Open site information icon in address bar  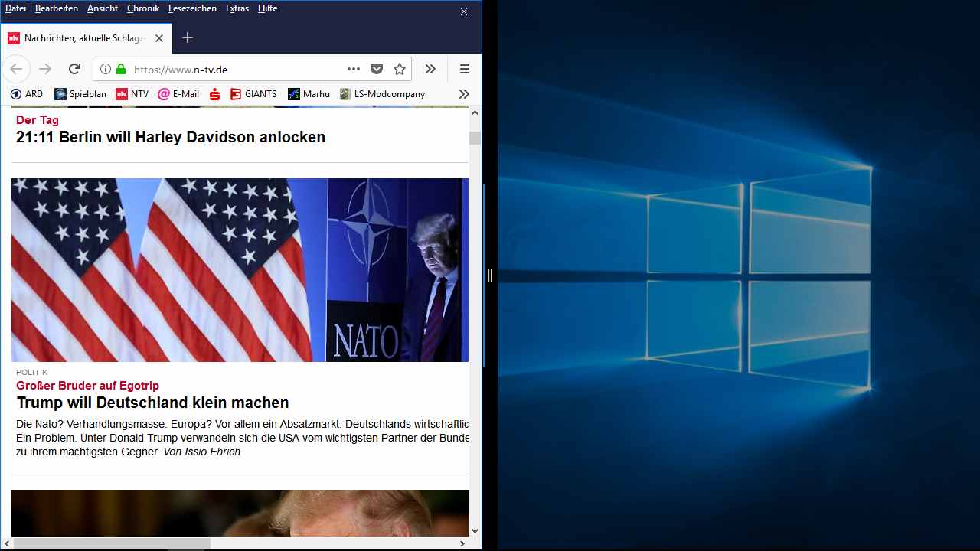click(106, 69)
